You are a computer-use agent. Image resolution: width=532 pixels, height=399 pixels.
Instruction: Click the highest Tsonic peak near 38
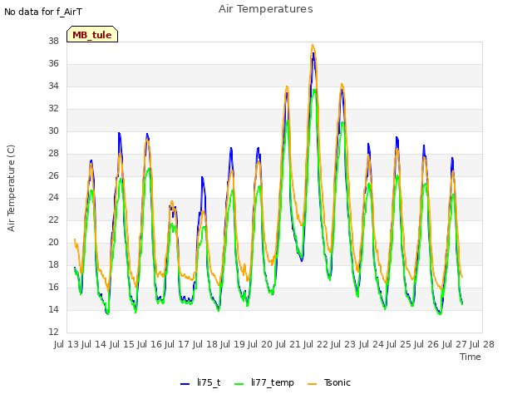tap(313, 45)
